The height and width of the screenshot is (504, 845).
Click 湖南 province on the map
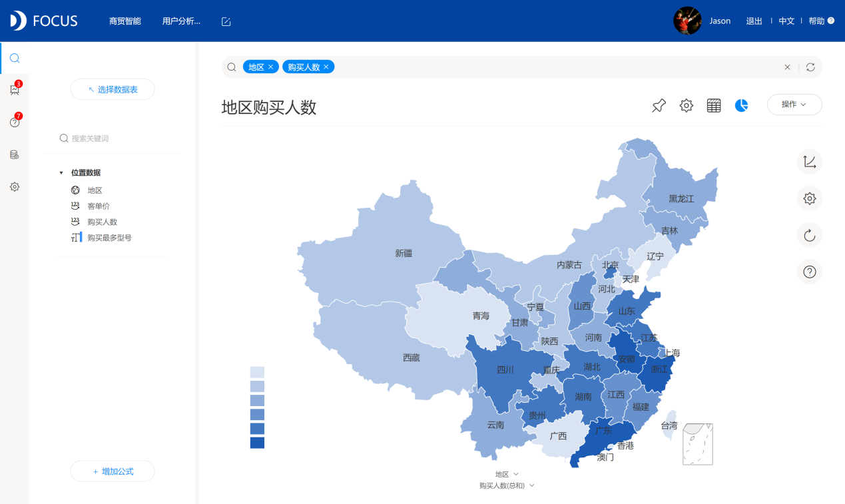tap(583, 397)
